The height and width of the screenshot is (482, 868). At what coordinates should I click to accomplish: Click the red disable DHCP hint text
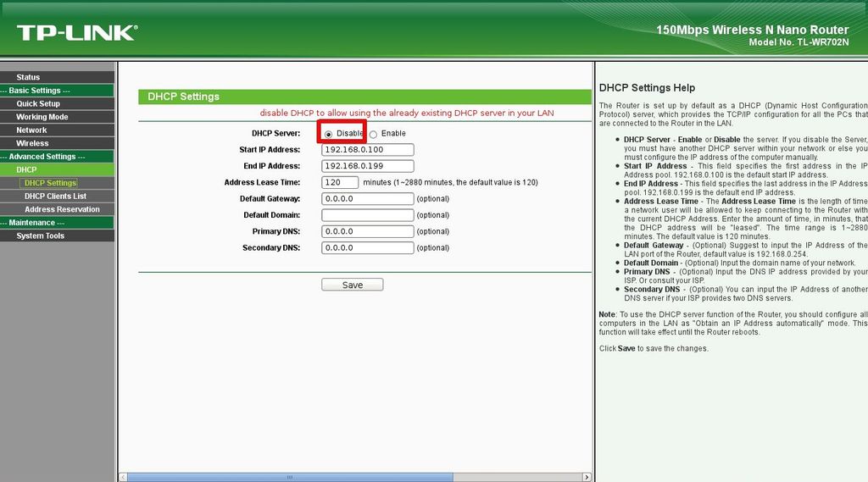[x=407, y=113]
